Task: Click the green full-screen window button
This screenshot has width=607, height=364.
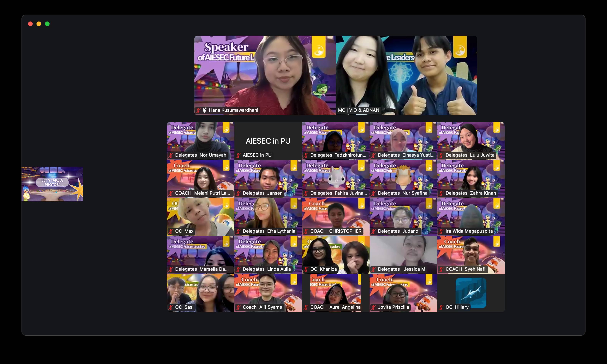Action: [x=47, y=24]
